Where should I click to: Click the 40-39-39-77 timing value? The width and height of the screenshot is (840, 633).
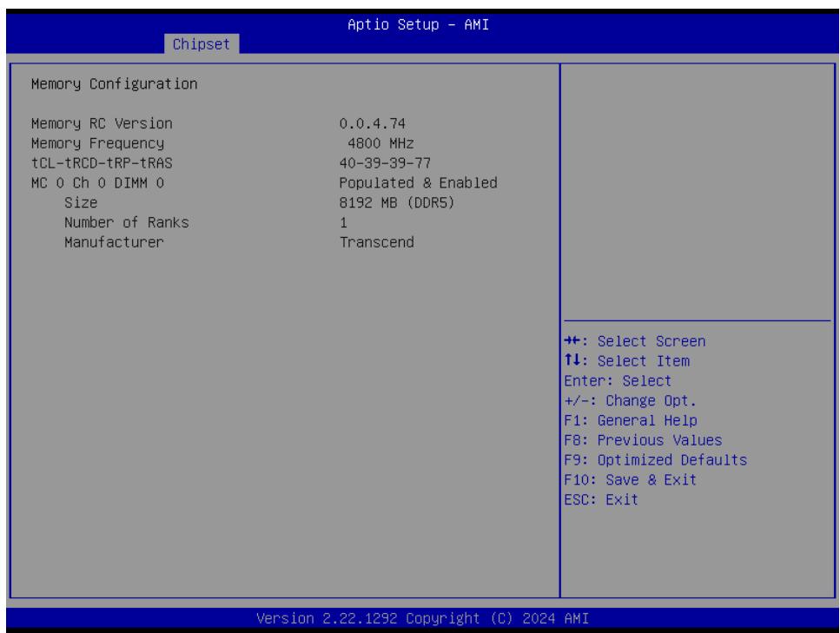[x=385, y=162]
